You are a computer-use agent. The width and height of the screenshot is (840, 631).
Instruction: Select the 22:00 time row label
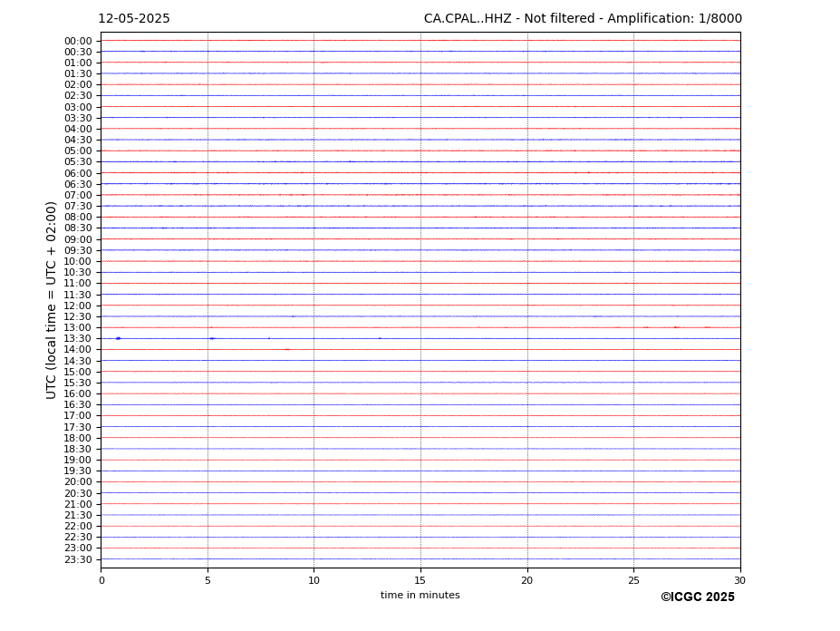click(x=78, y=527)
